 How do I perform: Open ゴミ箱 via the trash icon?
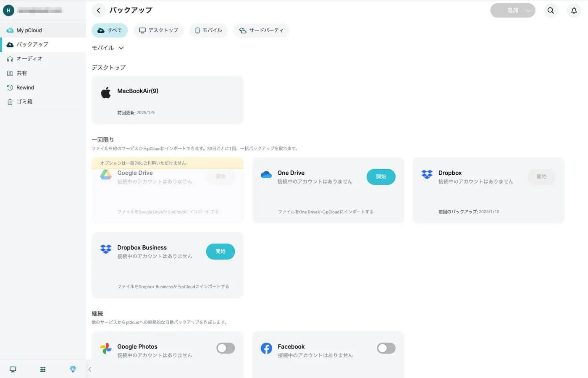point(10,102)
